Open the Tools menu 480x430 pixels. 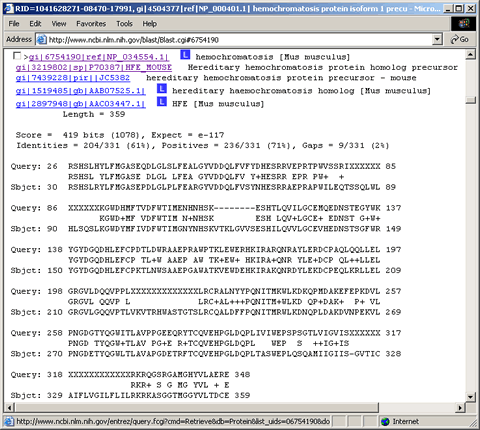(x=124, y=24)
